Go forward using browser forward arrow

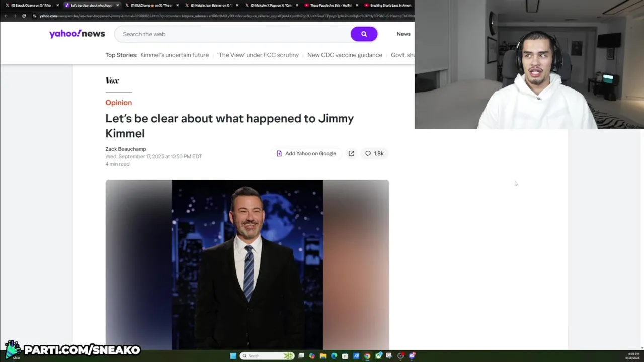pos(15,16)
